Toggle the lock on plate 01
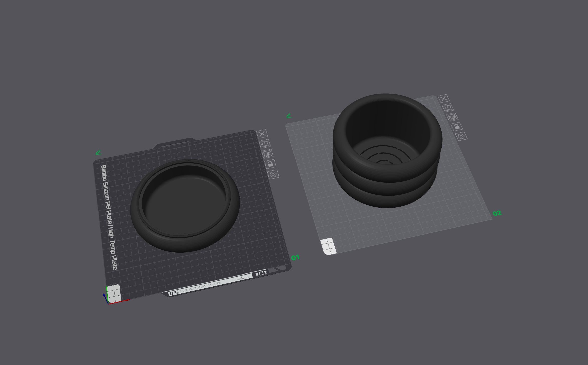The image size is (588, 365). coord(270,164)
